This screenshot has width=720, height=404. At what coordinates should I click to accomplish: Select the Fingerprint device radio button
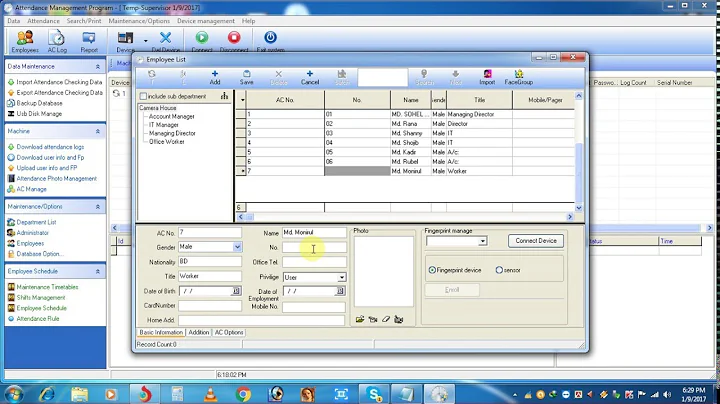[432, 270]
